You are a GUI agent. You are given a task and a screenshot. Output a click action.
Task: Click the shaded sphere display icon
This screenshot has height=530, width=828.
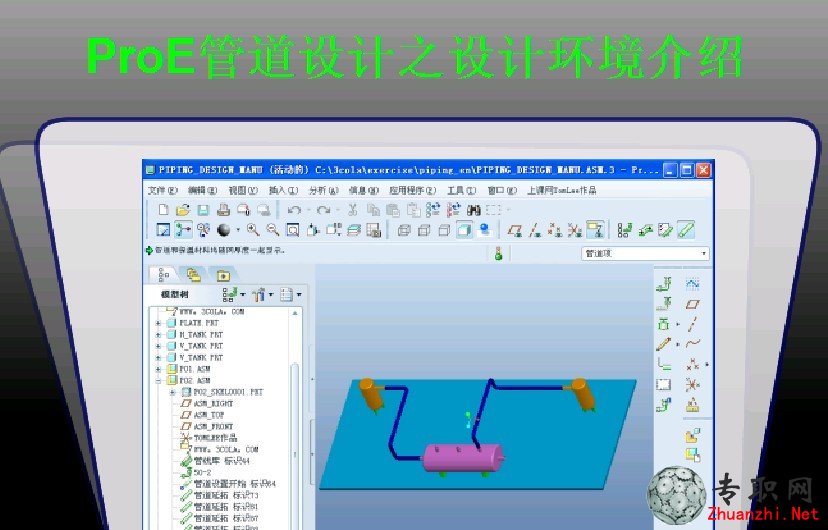click(224, 230)
